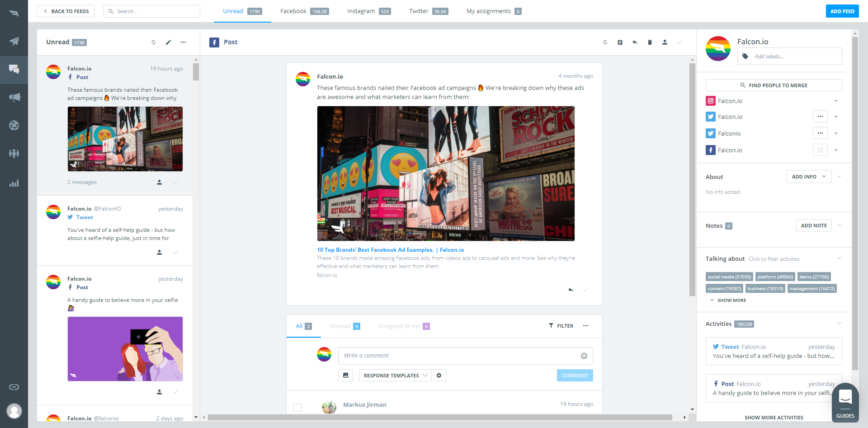Open options for Twitter Falcon.io profile
868x428 pixels.
(x=820, y=117)
